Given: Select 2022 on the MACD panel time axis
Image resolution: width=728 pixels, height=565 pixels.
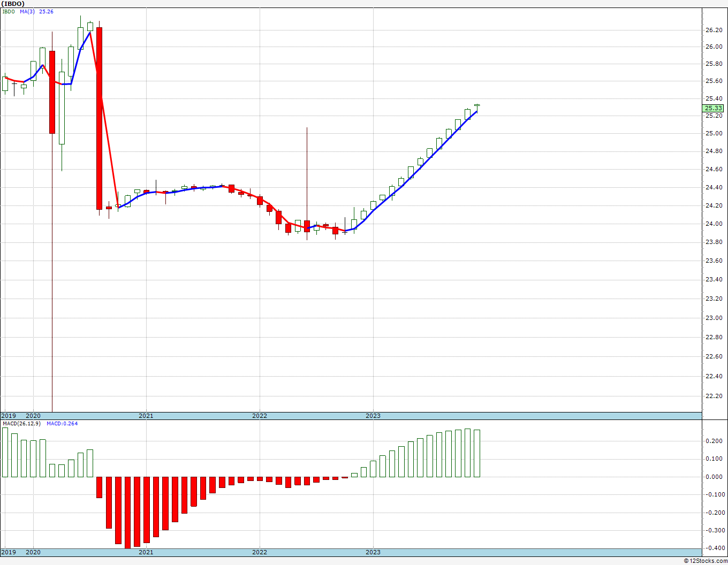Looking at the screenshot, I should pos(260,552).
